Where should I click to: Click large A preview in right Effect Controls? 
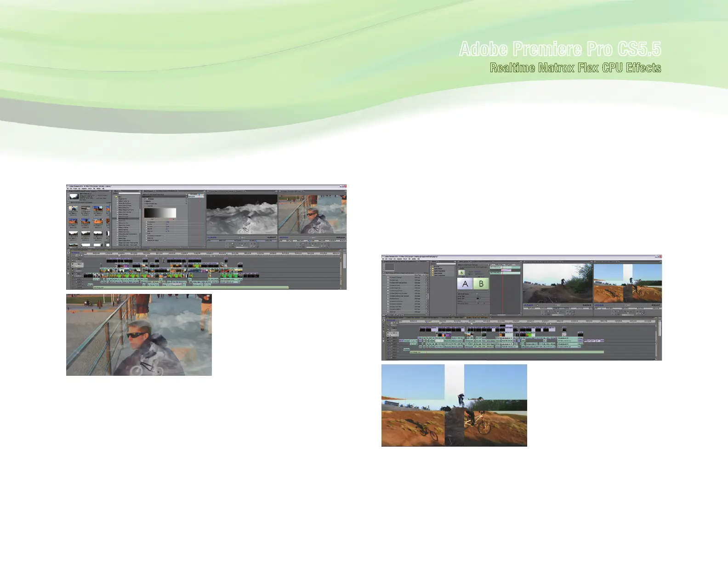(465, 284)
